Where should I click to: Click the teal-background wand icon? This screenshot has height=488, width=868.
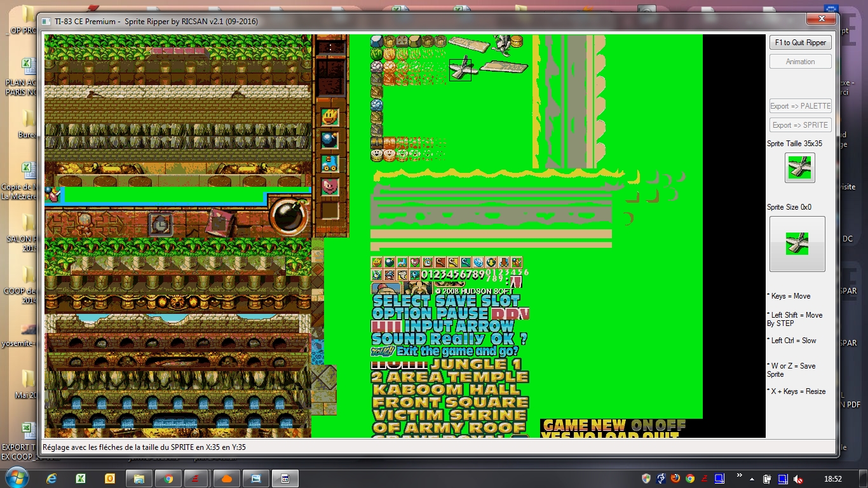tap(465, 262)
